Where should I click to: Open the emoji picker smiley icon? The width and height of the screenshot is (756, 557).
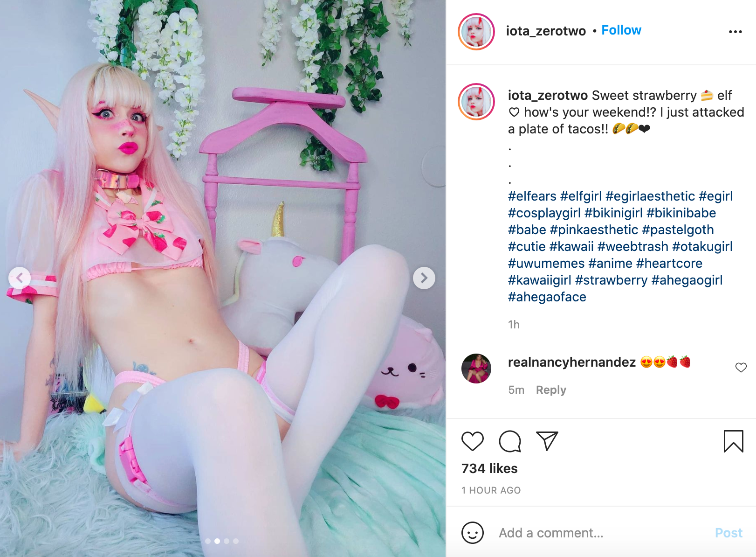[472, 532]
